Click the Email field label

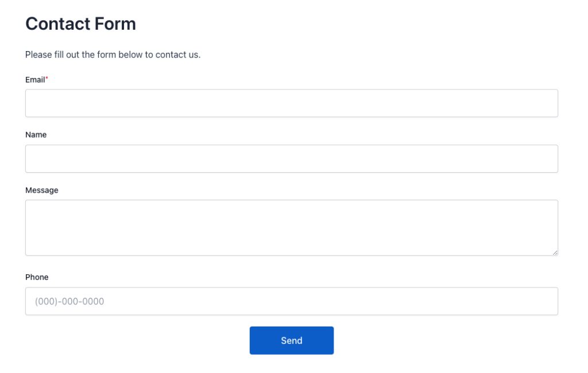click(34, 79)
